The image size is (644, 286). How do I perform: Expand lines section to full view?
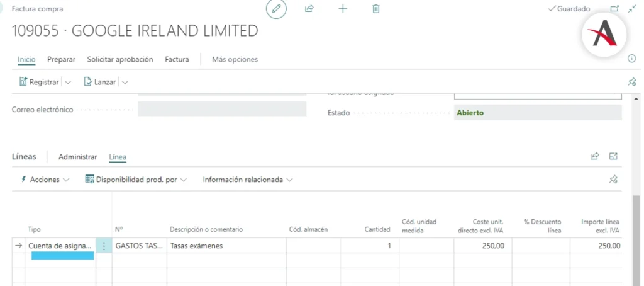(614, 156)
